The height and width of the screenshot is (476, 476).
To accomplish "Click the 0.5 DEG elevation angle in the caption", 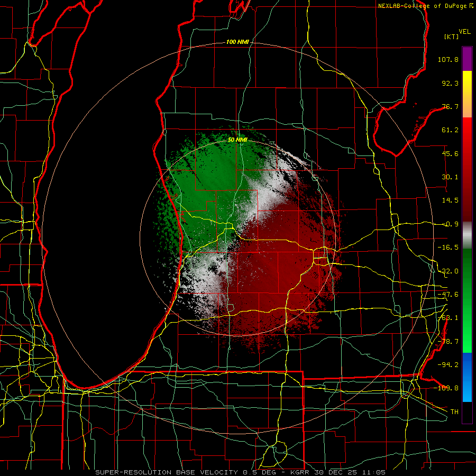I will tap(261, 472).
